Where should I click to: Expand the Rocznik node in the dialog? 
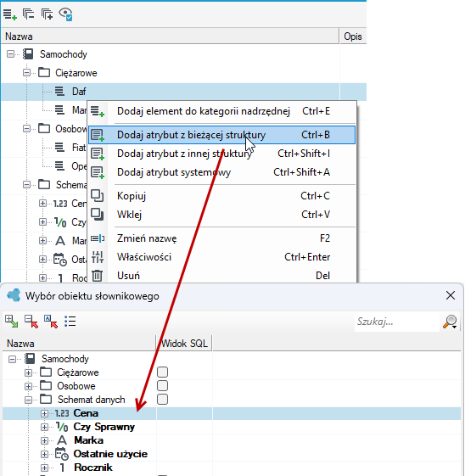pyautogui.click(x=44, y=468)
